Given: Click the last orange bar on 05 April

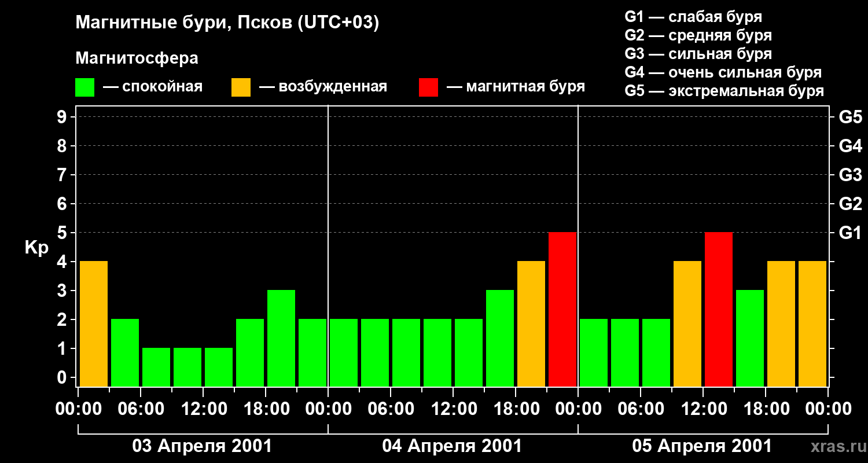Looking at the screenshot, I should 812,324.
